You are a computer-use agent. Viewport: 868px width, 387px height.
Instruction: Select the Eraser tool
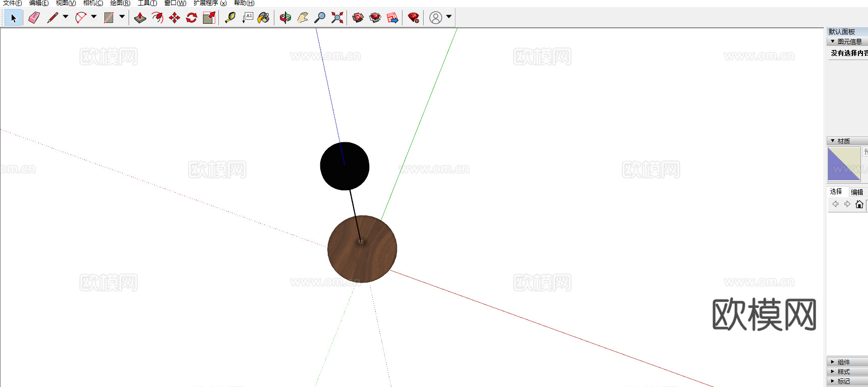pos(34,18)
